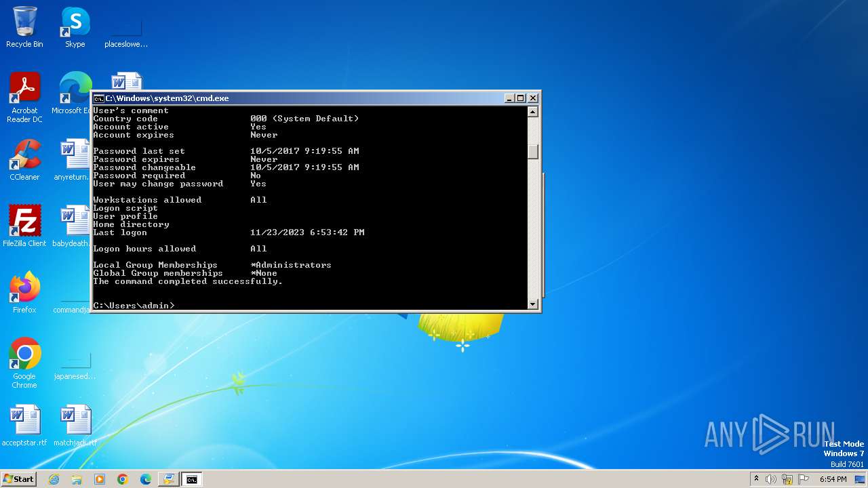The height and width of the screenshot is (488, 868).
Task: Click '000 (System Default)' country code value
Action: pyautogui.click(x=304, y=119)
